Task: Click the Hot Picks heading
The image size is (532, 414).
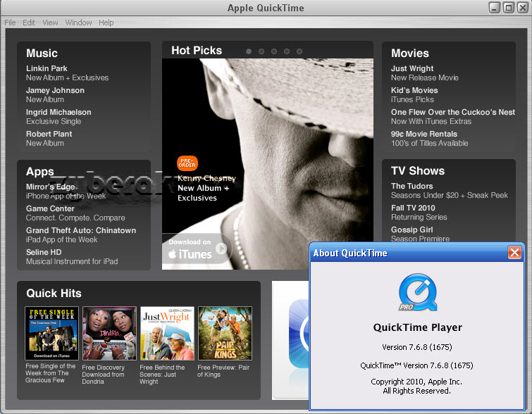Action: (x=197, y=51)
